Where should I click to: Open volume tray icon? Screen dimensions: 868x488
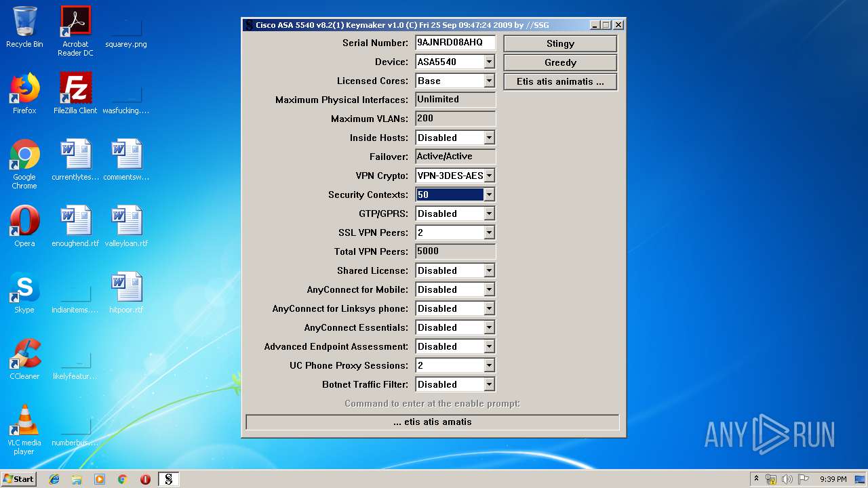pos(787,479)
